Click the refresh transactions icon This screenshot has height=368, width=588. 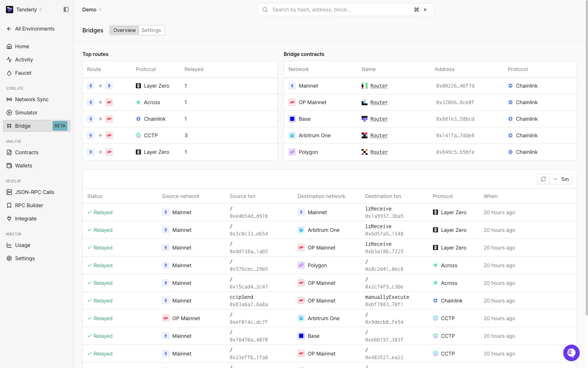[x=543, y=179]
